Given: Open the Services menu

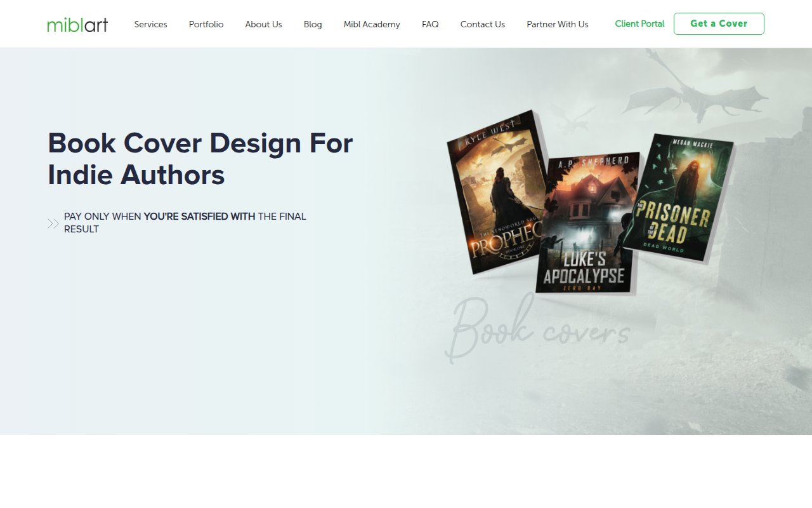Looking at the screenshot, I should pos(150,24).
